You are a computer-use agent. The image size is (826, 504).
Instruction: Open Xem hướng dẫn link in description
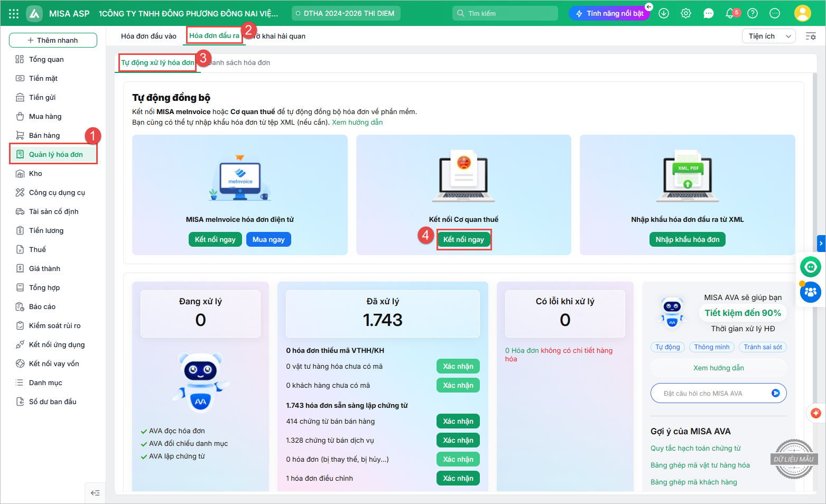click(357, 122)
